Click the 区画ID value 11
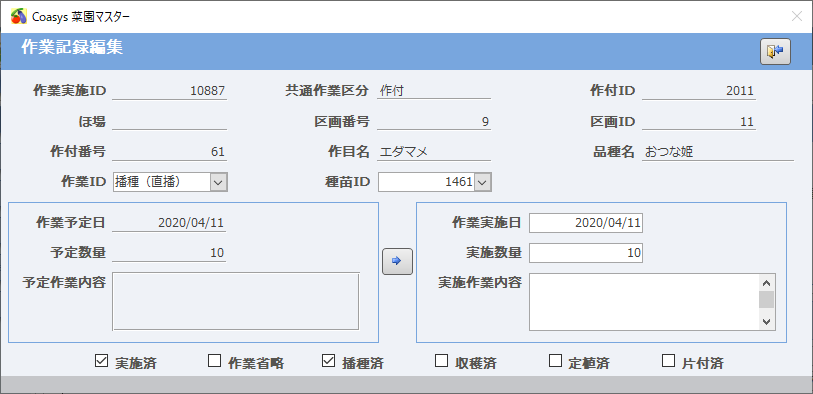The width and height of the screenshot is (813, 394). tap(698, 122)
